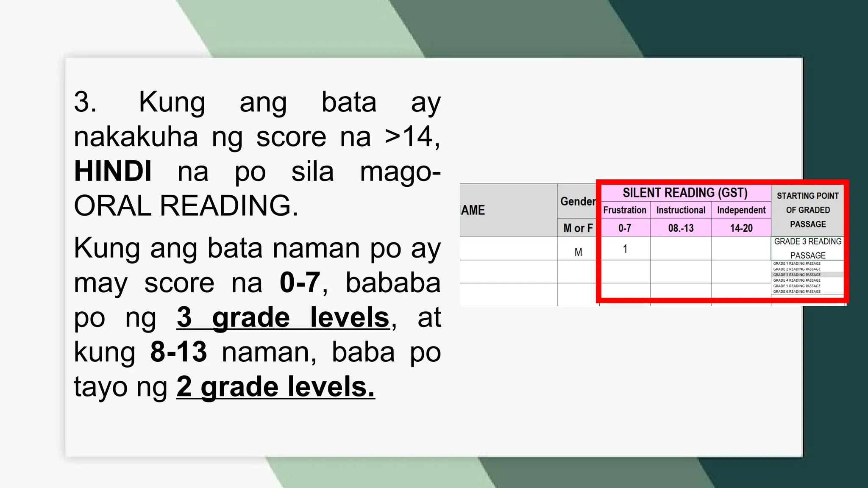
Task: Select the pink 0-7 range cell
Action: [625, 228]
